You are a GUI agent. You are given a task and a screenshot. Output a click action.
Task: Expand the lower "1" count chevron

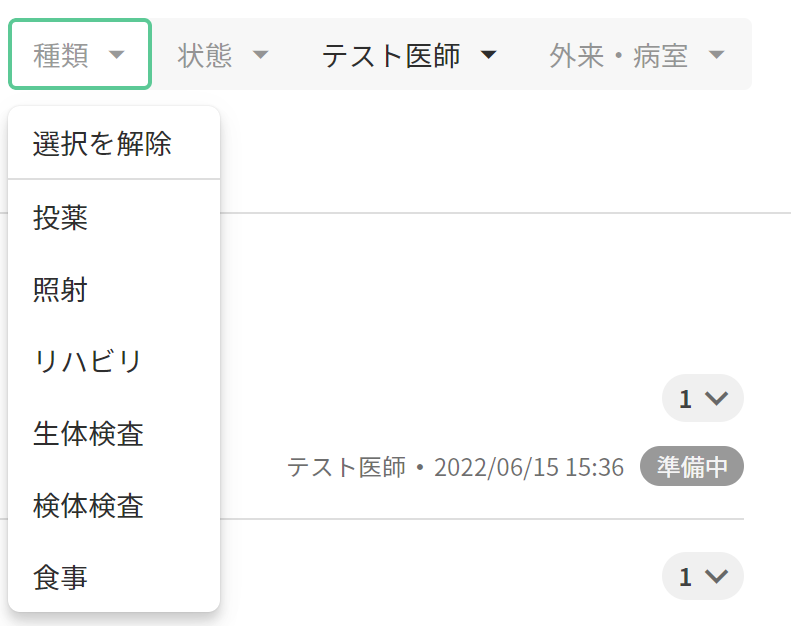coord(702,576)
